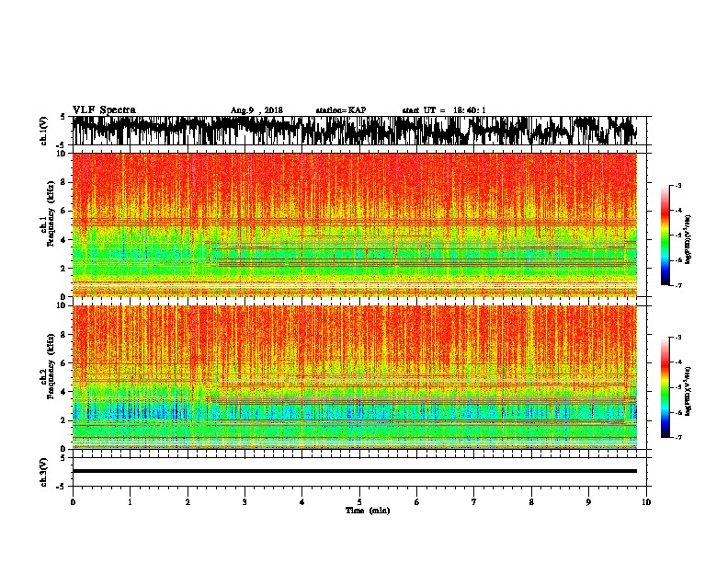Image resolution: width=728 pixels, height=563 pixels.
Task: Click the "4" tick label on Time axis
Action: (x=302, y=502)
